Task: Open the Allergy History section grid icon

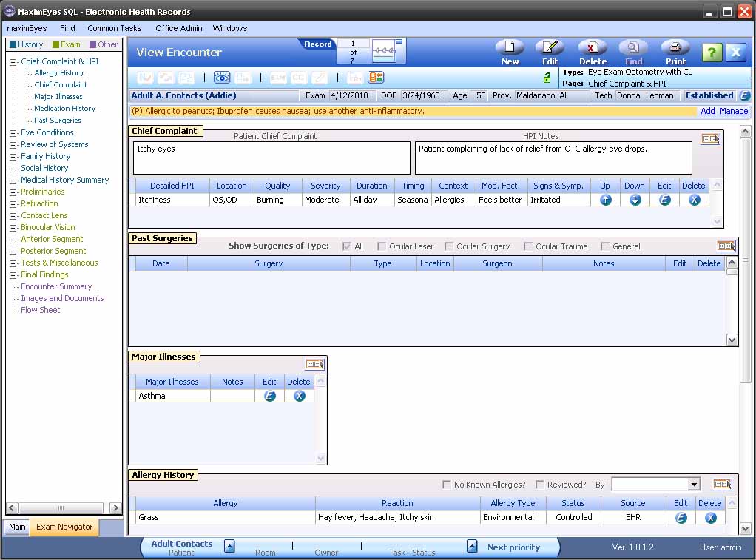Action: tap(722, 484)
